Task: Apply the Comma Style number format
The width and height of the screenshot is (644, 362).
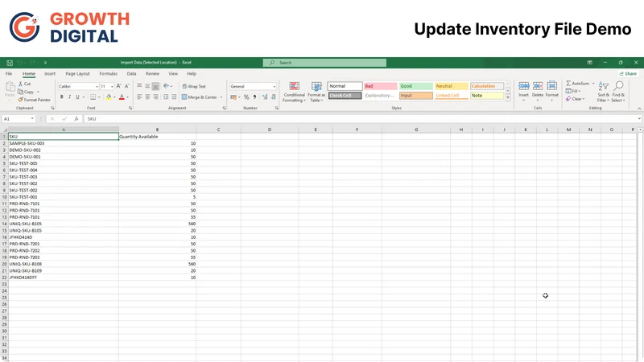Action: (254, 97)
